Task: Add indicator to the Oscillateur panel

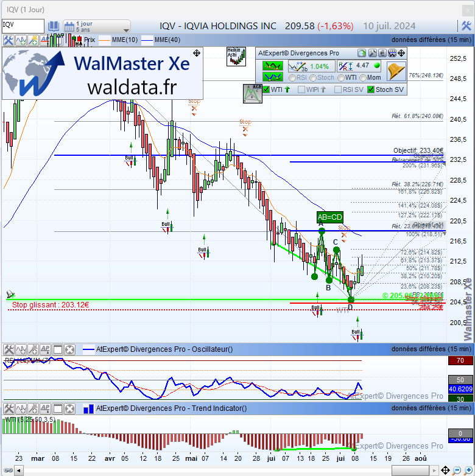Action: pyautogui.click(x=21, y=350)
